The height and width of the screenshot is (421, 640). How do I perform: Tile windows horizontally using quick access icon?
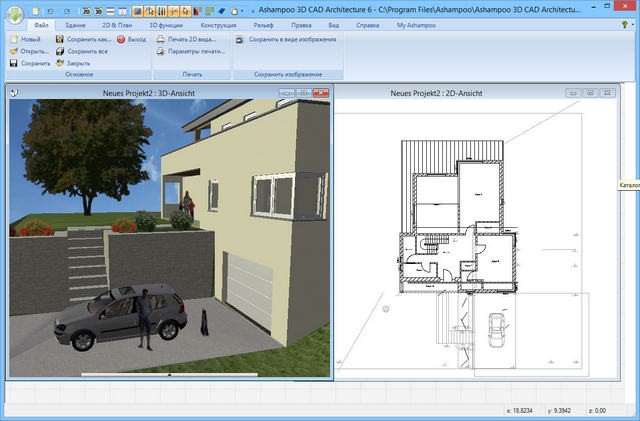pos(110,11)
